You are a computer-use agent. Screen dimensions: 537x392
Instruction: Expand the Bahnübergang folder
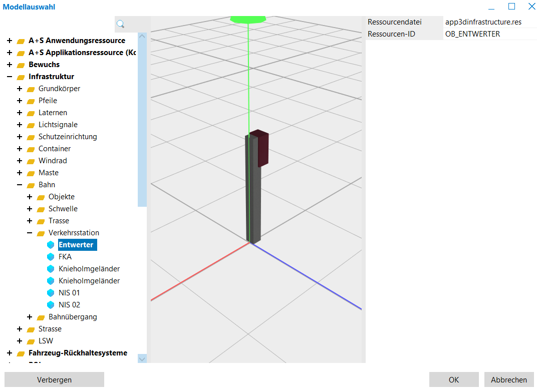pyautogui.click(x=30, y=317)
